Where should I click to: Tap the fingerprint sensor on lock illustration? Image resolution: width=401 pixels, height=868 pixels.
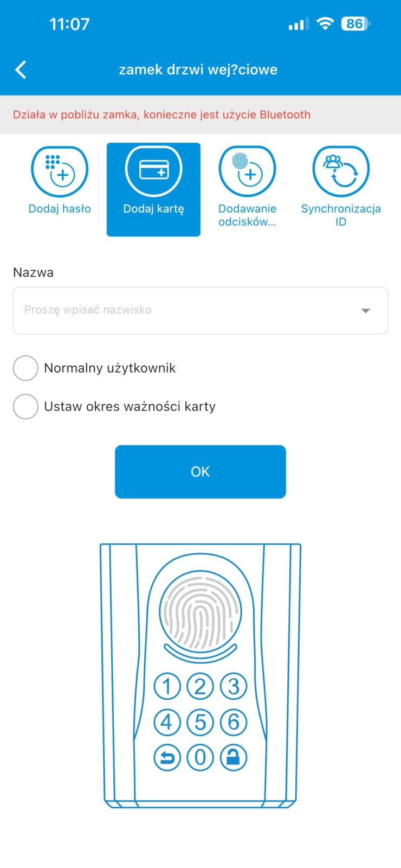tap(200, 613)
